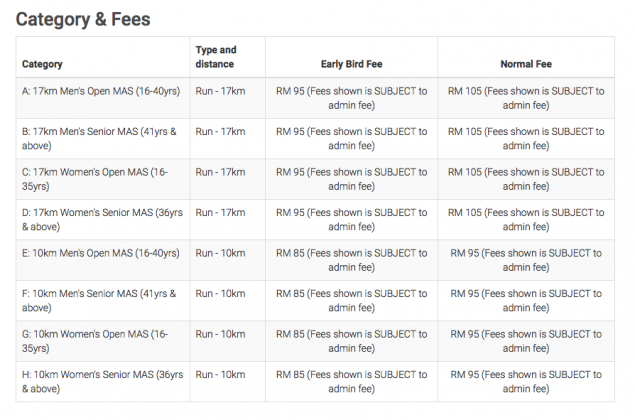Image resolution: width=635 pixels, height=420 pixels.
Task: Click the Category & Fees heading
Action: [83, 19]
